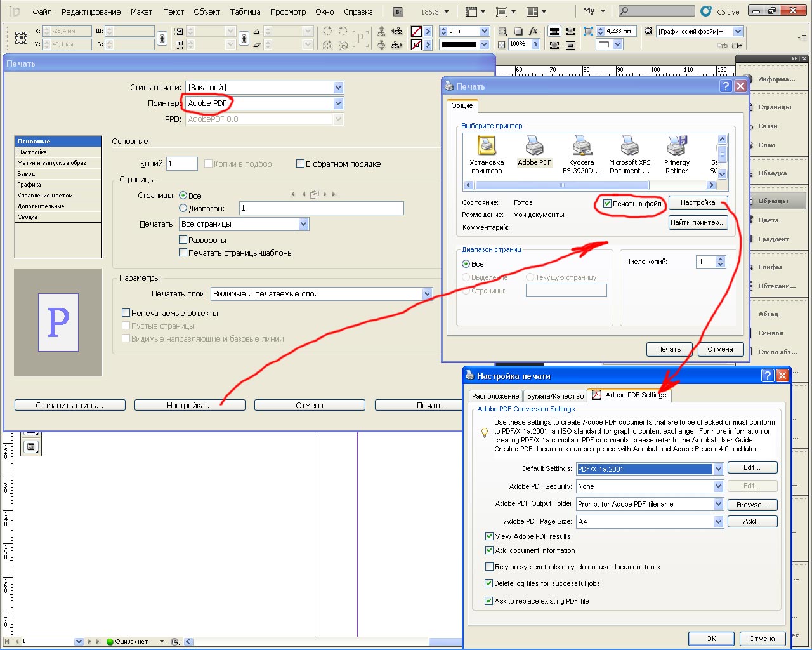Open Adobe Bridge via the Br icon
812x650 pixels.
(398, 11)
